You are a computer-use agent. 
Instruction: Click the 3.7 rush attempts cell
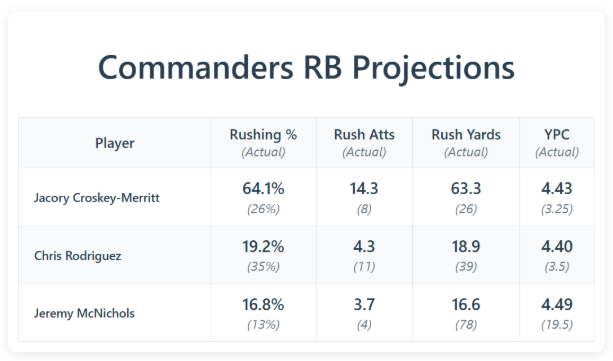364,313
